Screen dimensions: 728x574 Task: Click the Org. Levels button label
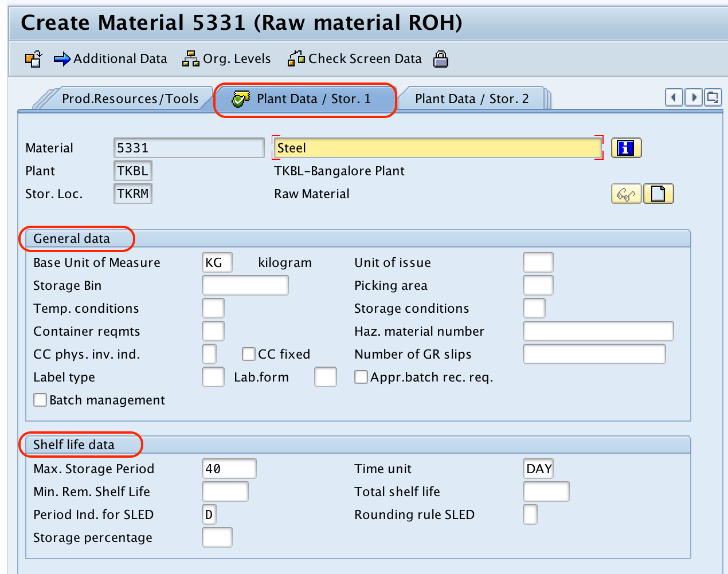point(236,58)
